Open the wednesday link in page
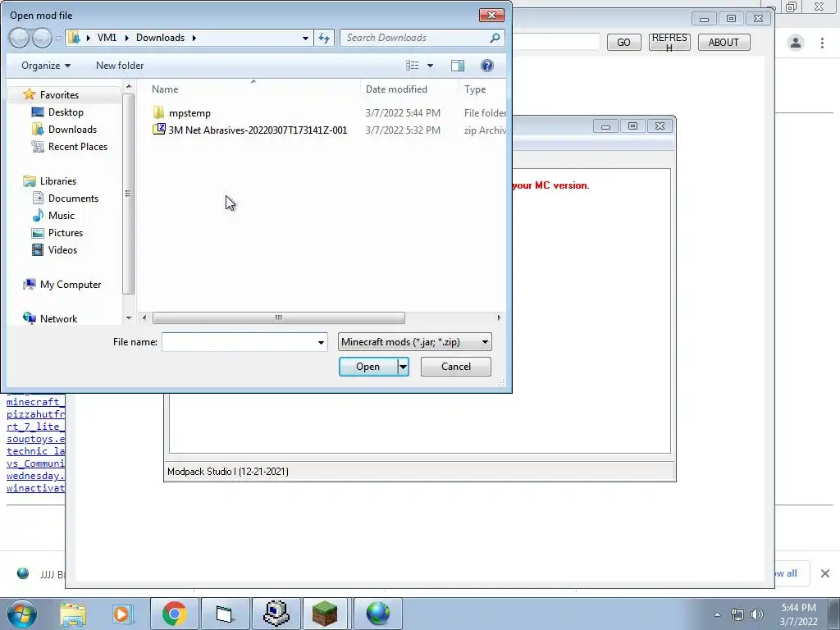 point(35,476)
